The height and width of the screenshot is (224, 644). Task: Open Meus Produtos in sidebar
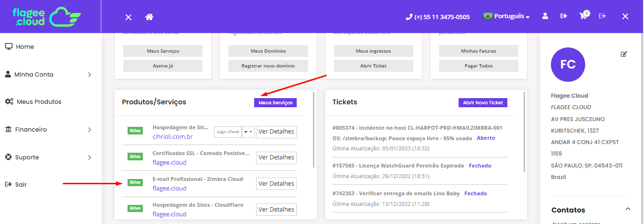pos(39,102)
